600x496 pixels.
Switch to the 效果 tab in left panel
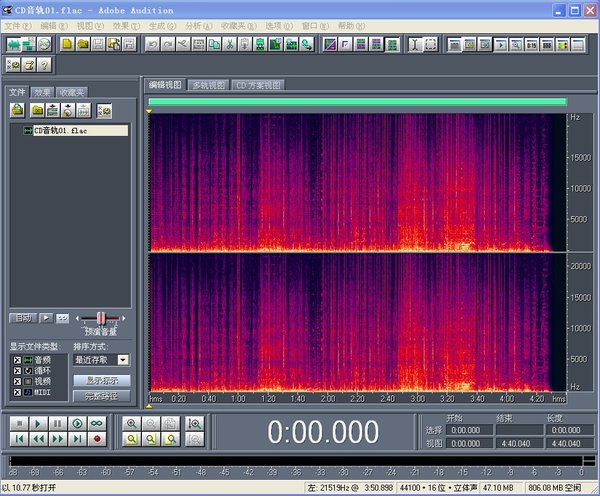click(42, 92)
